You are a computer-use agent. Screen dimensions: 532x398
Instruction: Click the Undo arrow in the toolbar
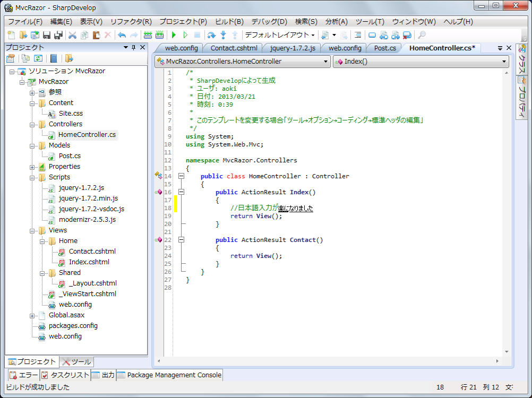point(122,34)
